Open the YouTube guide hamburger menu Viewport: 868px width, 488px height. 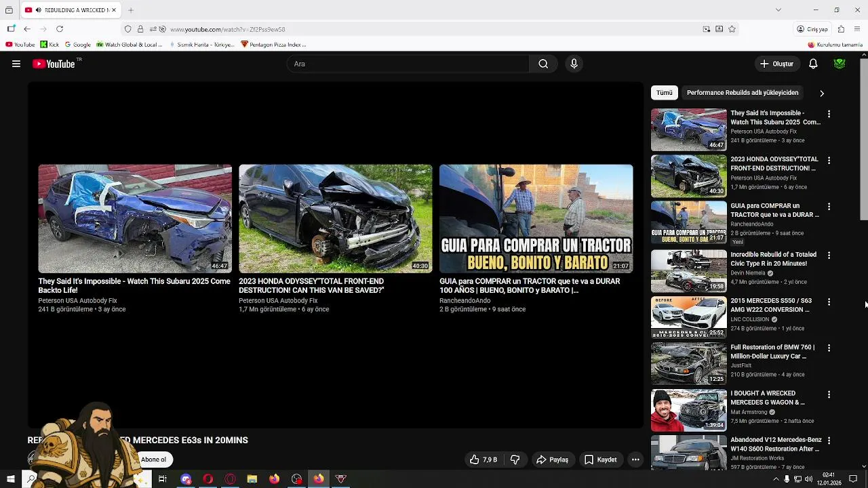point(16,64)
